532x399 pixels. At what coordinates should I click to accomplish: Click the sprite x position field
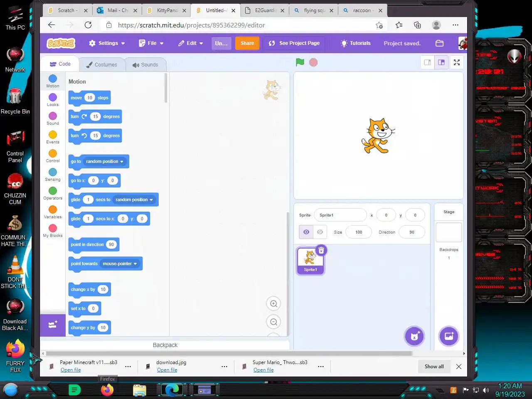coord(386,215)
